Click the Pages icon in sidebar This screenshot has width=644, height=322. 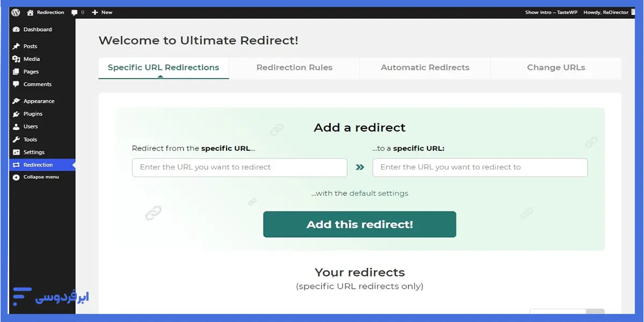coord(16,71)
